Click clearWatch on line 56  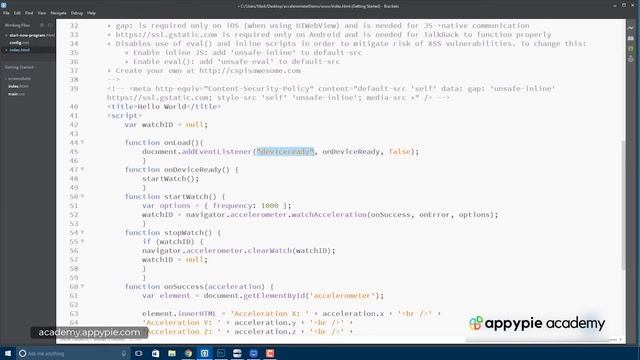[x=270, y=250]
